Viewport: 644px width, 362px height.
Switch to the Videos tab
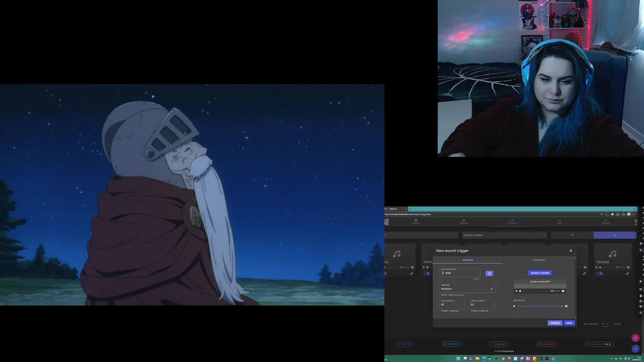pos(464,221)
